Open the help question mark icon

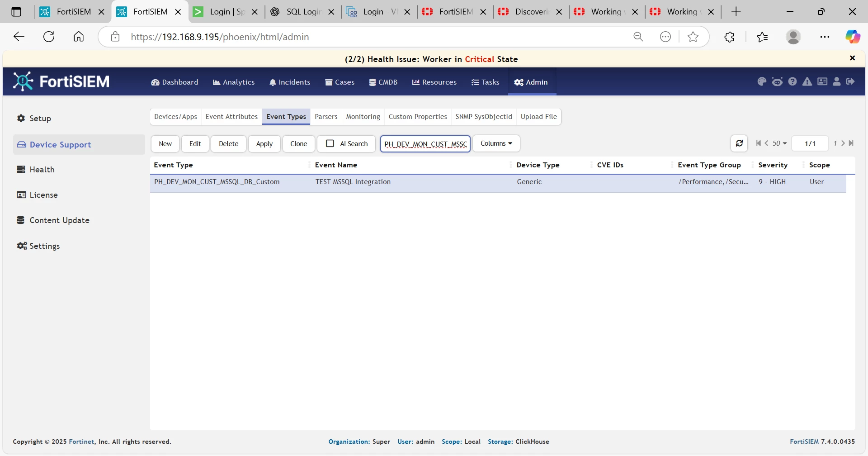[793, 81]
